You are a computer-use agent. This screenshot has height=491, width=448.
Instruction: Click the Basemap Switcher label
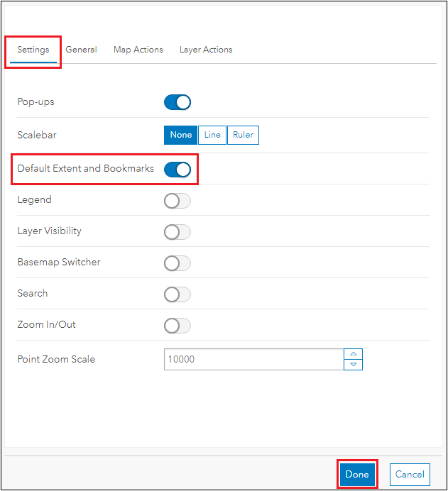(x=59, y=262)
